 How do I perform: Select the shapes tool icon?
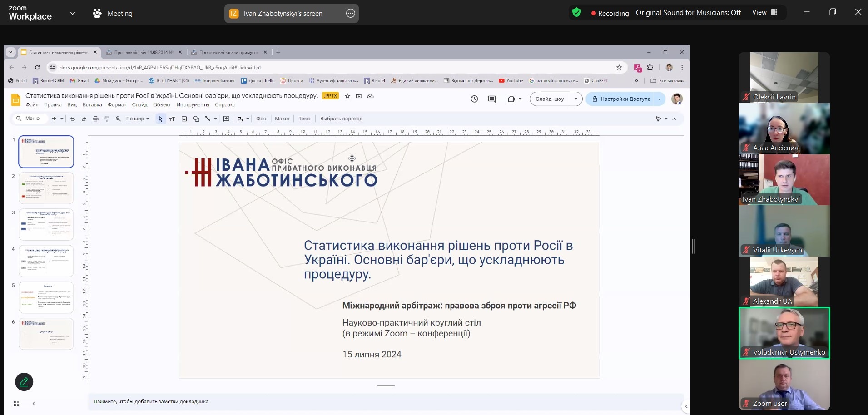tap(196, 119)
